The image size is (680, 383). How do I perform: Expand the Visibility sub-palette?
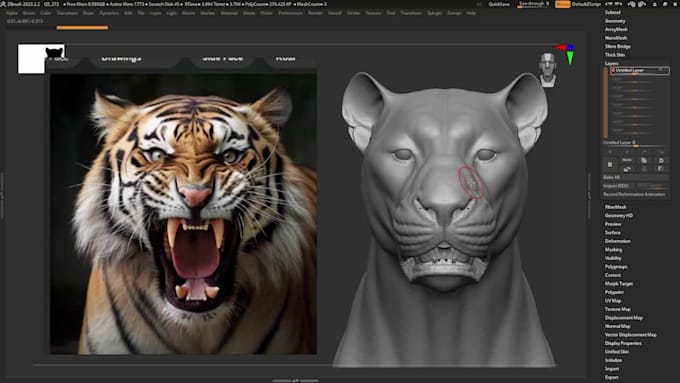click(x=613, y=258)
